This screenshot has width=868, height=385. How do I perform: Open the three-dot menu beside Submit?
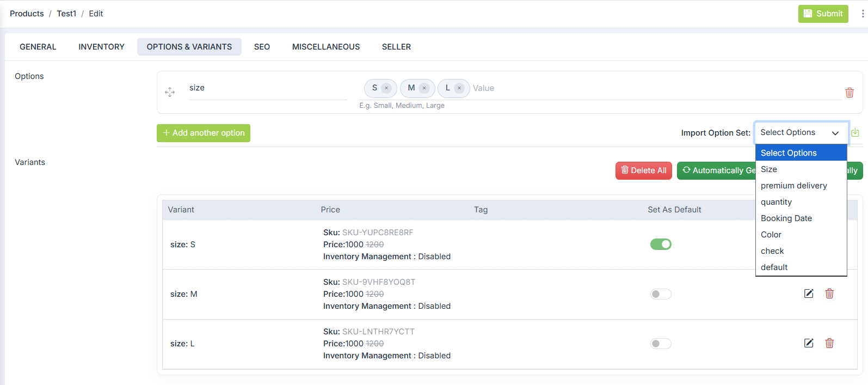click(x=863, y=14)
